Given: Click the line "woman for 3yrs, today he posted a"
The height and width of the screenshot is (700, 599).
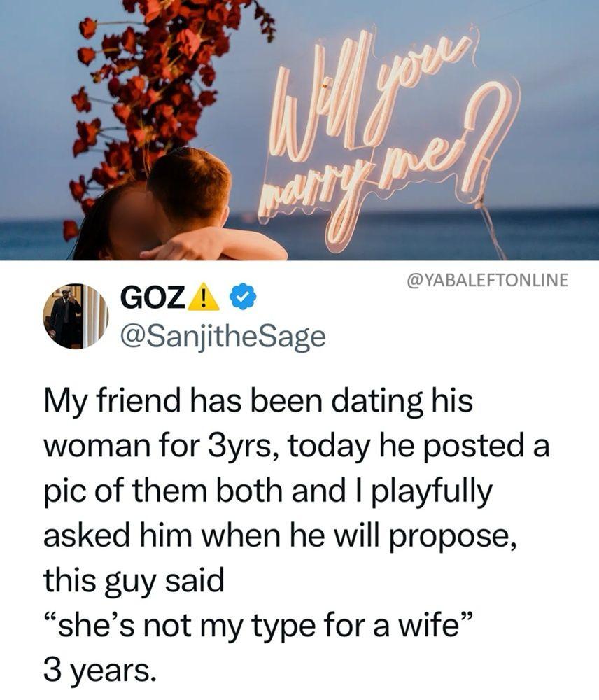Looking at the screenshot, I should (x=297, y=447).
